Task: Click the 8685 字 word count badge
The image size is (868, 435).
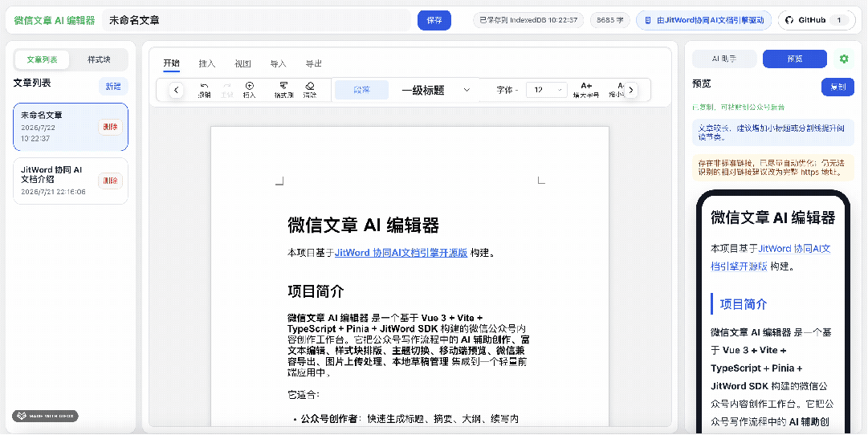Action: [x=610, y=21]
